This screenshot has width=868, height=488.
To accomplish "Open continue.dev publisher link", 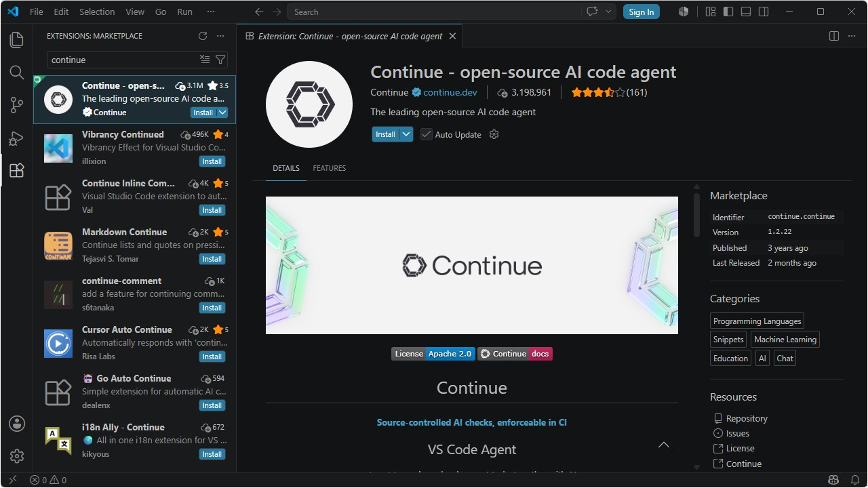I will tap(450, 92).
